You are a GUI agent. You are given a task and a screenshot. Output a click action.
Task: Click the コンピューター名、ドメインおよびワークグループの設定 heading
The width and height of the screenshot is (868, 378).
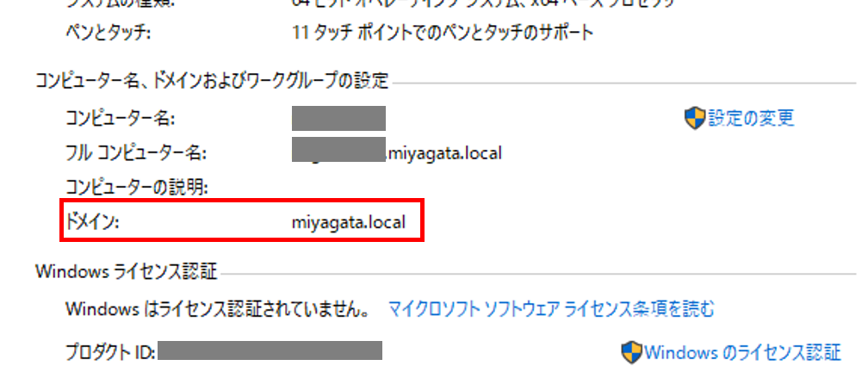coord(212,81)
